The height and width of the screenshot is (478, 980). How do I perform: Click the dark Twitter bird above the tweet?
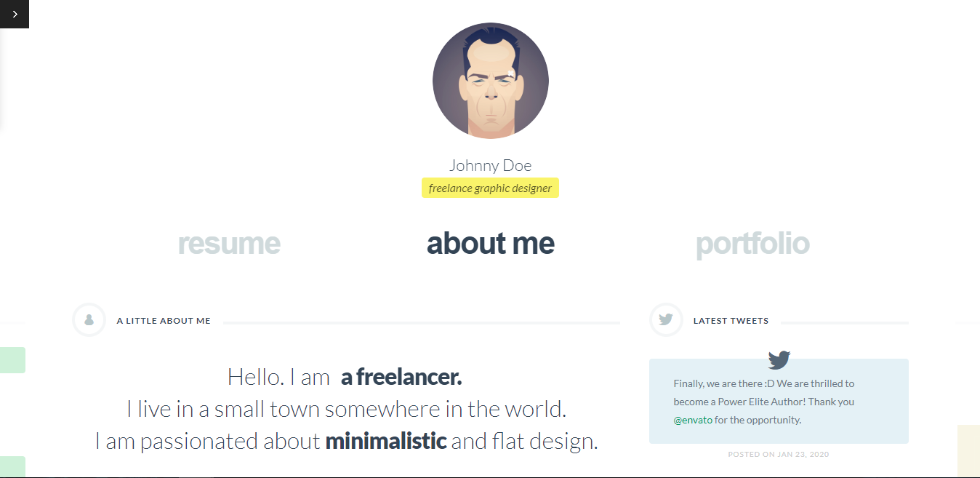[779, 360]
